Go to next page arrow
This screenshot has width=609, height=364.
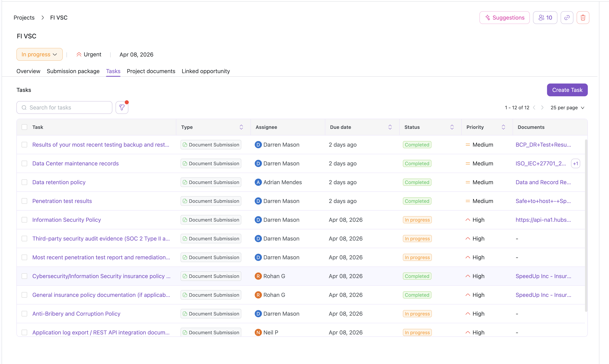tap(542, 108)
